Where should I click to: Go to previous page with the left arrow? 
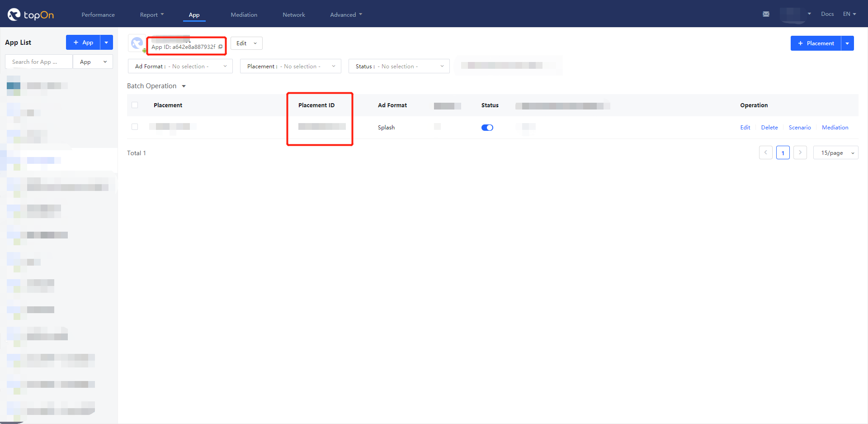[x=765, y=152]
